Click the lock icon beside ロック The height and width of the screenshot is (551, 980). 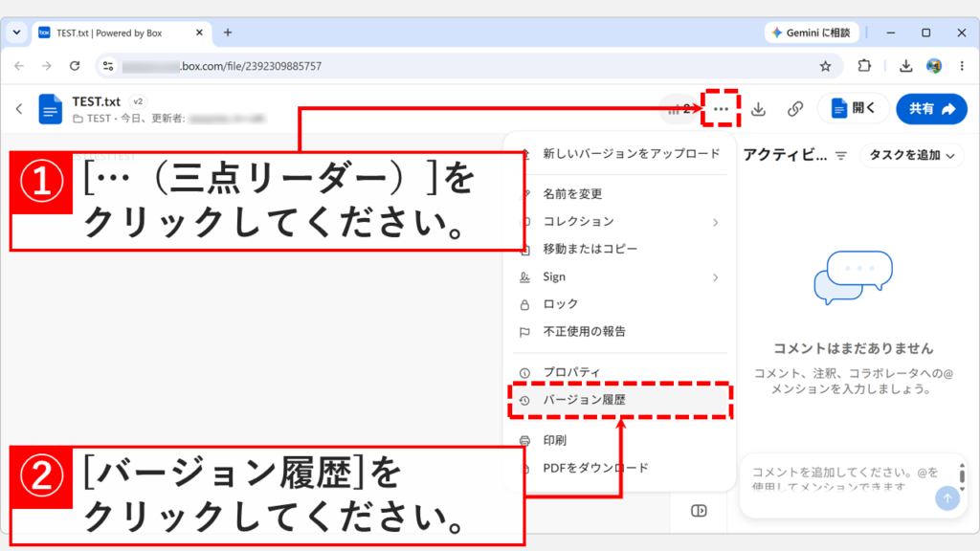pyautogui.click(x=524, y=304)
